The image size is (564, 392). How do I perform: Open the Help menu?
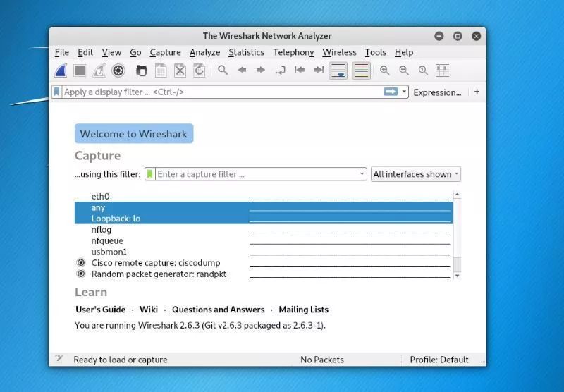pyautogui.click(x=404, y=52)
